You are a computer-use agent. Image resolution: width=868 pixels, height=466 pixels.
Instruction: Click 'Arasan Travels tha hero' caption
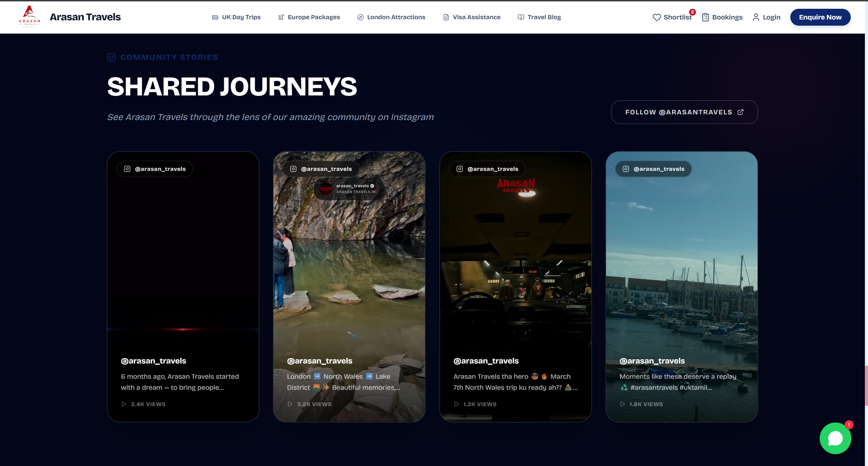click(515, 382)
